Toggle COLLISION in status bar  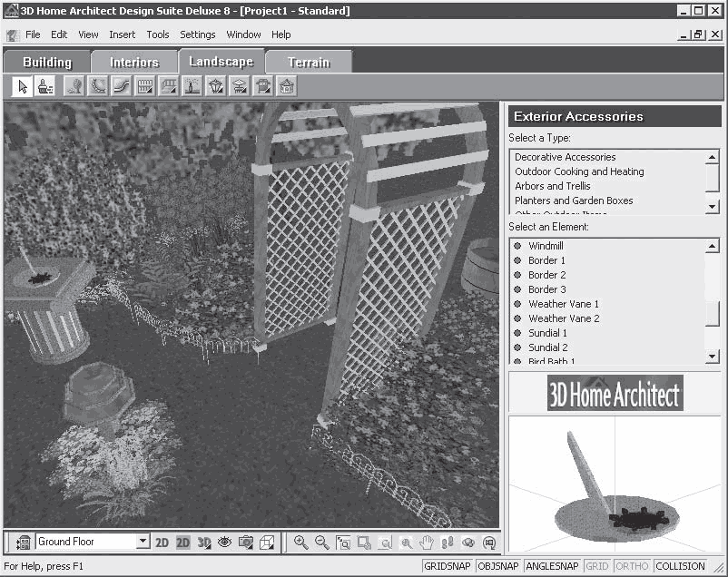(x=680, y=566)
